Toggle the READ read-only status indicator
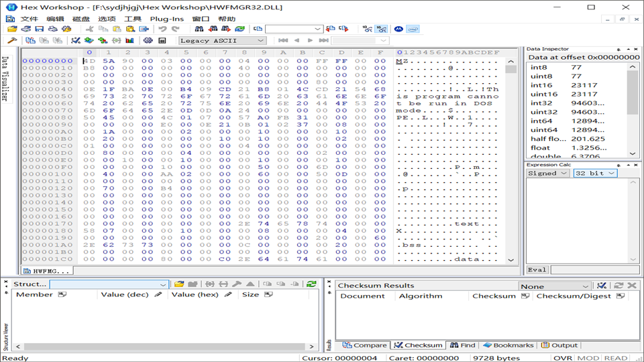 coord(616,358)
